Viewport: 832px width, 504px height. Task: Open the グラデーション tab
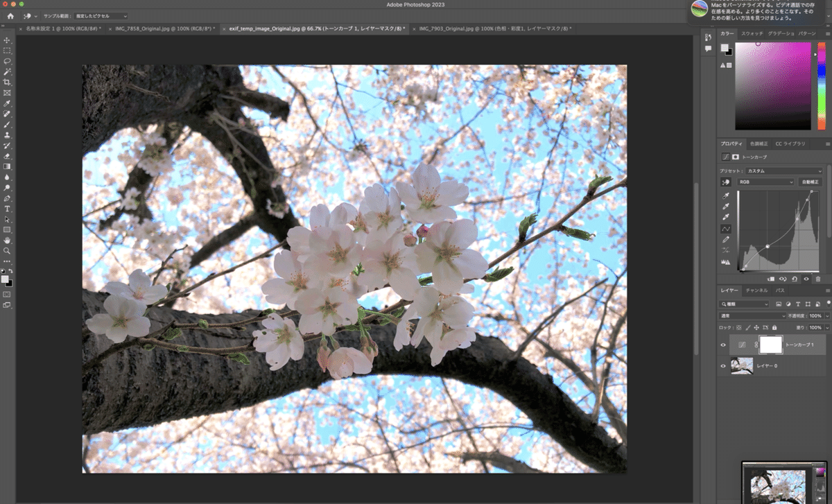pos(781,33)
